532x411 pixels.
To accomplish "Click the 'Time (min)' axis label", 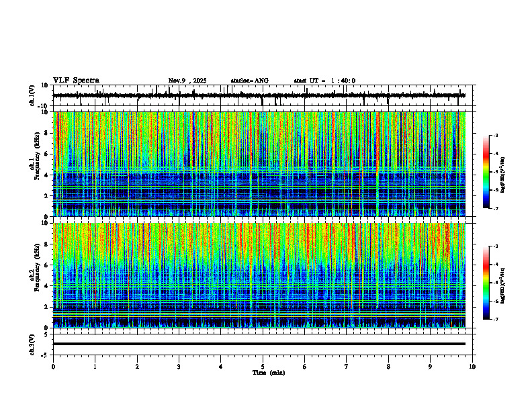I will pos(269,373).
